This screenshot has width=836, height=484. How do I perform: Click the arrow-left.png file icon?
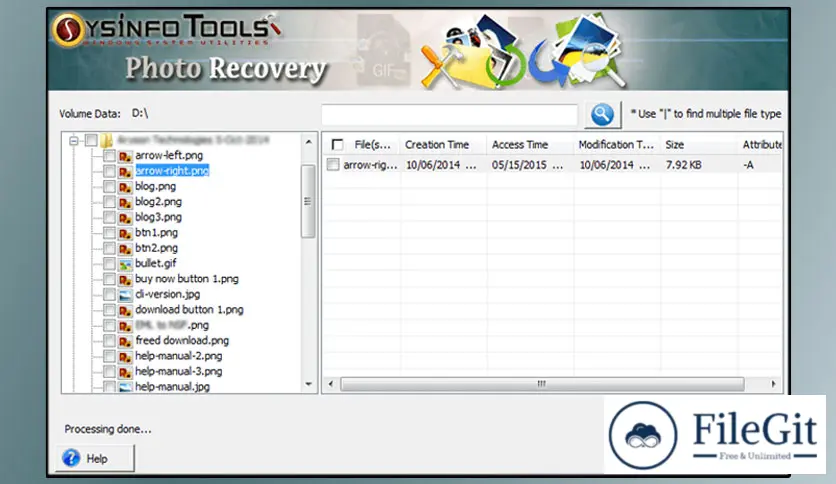[125, 156]
